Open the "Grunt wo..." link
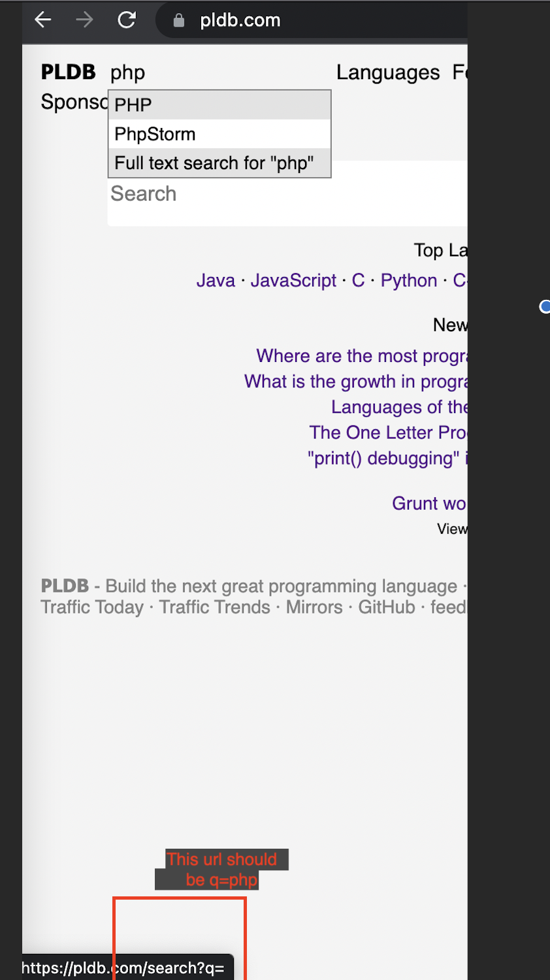Screen dimensions: 550x980 pos(429,503)
